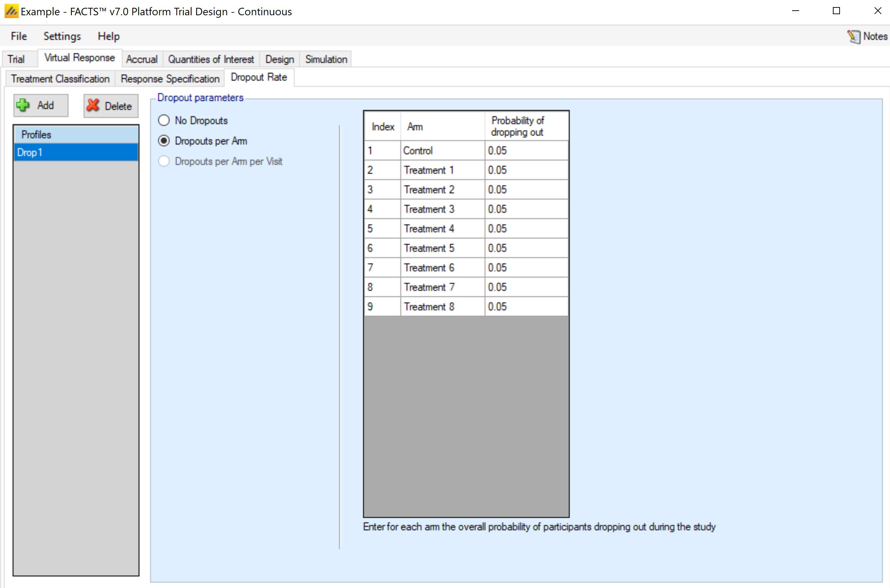Open the Notes notepad icon

853,37
